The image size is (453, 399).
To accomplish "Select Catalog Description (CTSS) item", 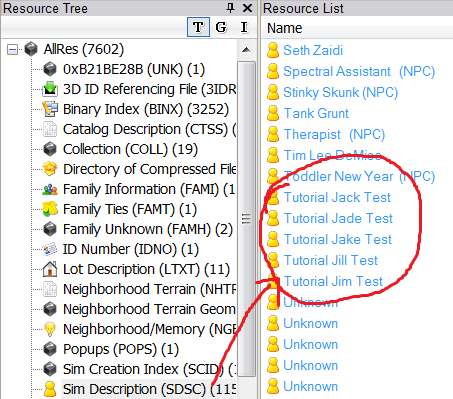I will coord(149,129).
